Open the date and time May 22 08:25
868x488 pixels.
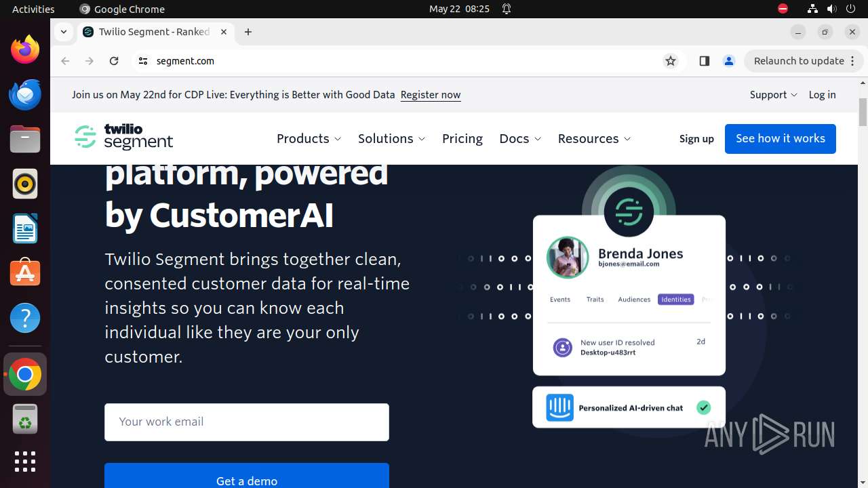coord(459,9)
